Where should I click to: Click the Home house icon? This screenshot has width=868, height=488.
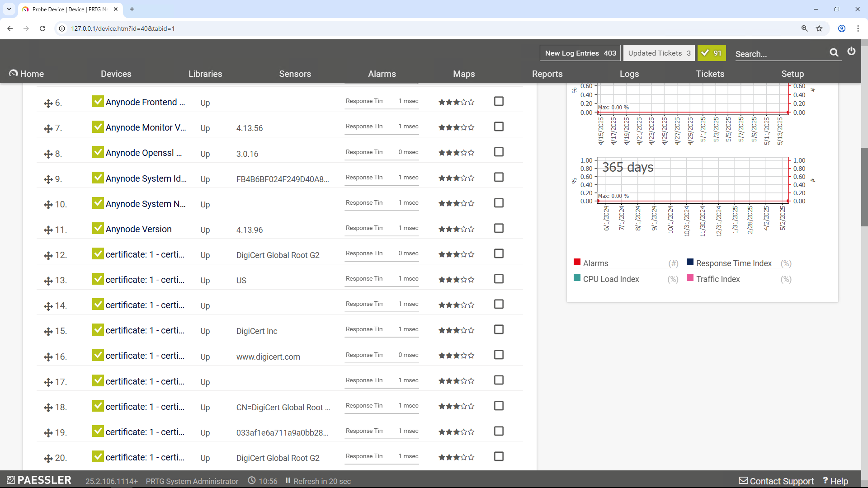coord(13,72)
